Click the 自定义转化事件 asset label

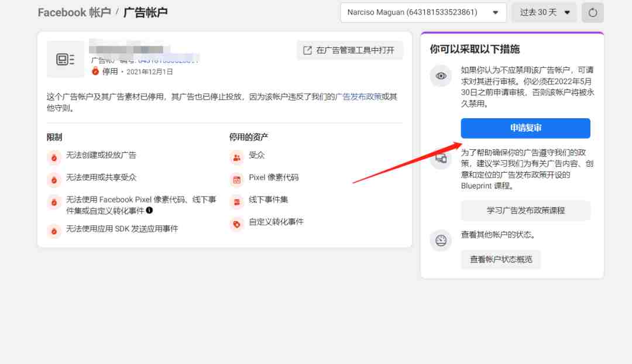pyautogui.click(x=276, y=222)
